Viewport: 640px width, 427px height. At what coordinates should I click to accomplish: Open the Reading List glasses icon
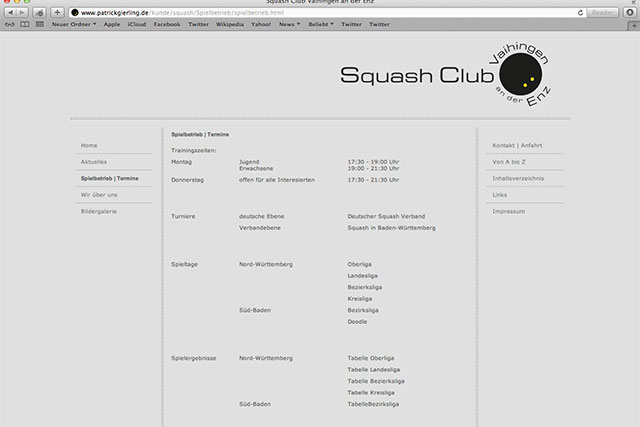9,23
